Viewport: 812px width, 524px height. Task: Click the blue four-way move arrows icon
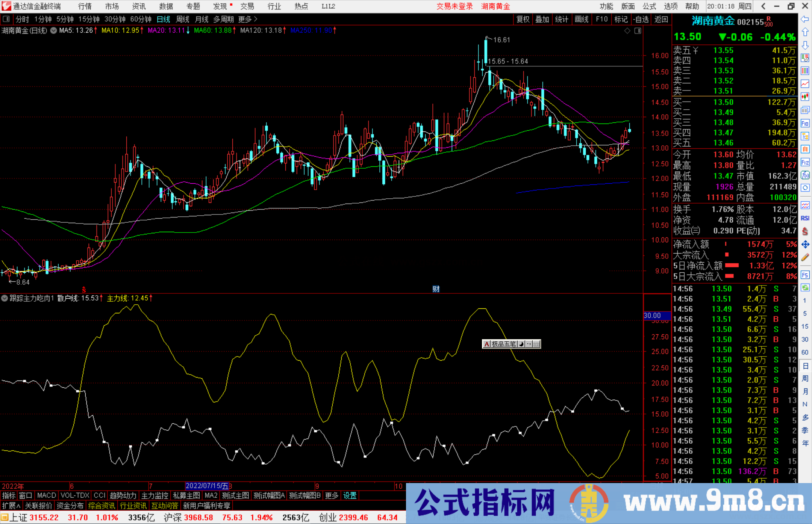[805, 245]
